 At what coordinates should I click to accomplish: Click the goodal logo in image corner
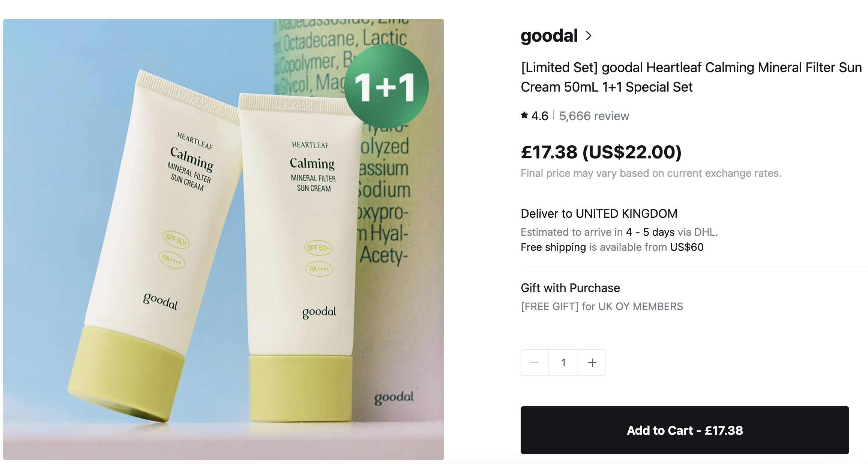coord(394,398)
